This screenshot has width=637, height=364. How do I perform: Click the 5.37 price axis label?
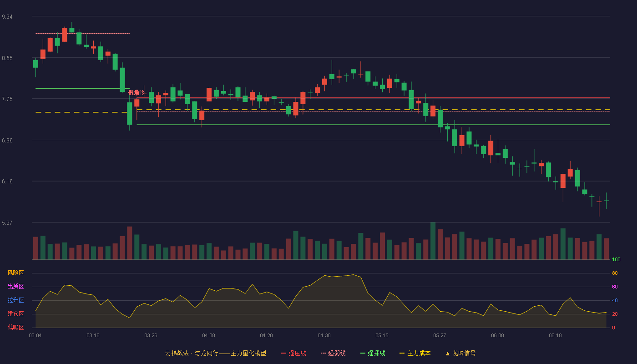(x=7, y=222)
